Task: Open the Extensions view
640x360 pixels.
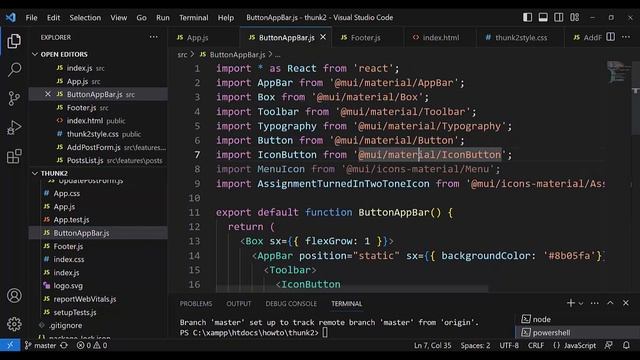Action: click(x=14, y=156)
